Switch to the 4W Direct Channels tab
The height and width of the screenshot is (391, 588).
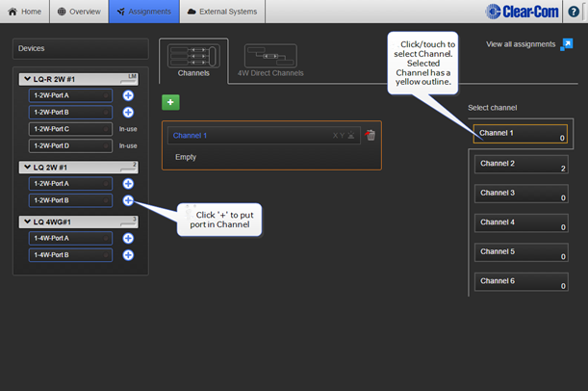(269, 60)
